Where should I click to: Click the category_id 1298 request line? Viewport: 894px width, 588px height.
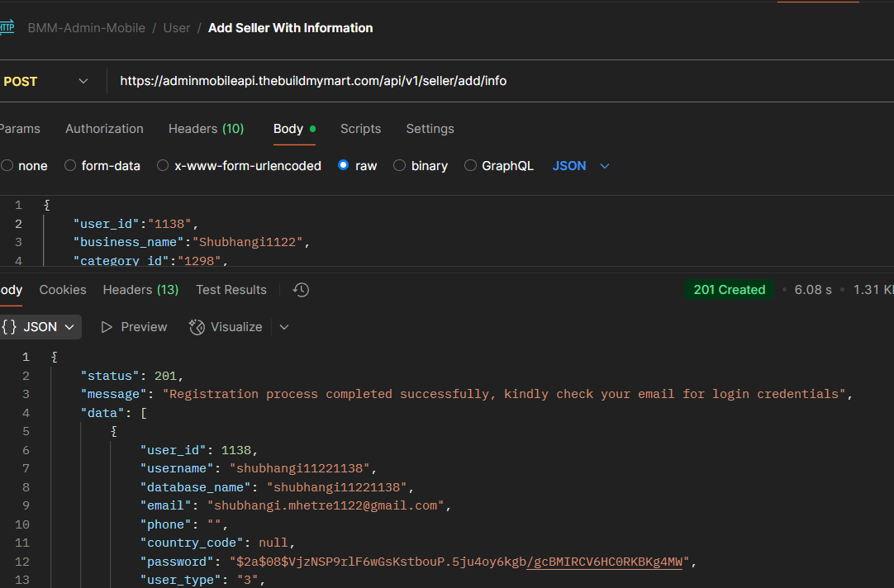[150, 261]
